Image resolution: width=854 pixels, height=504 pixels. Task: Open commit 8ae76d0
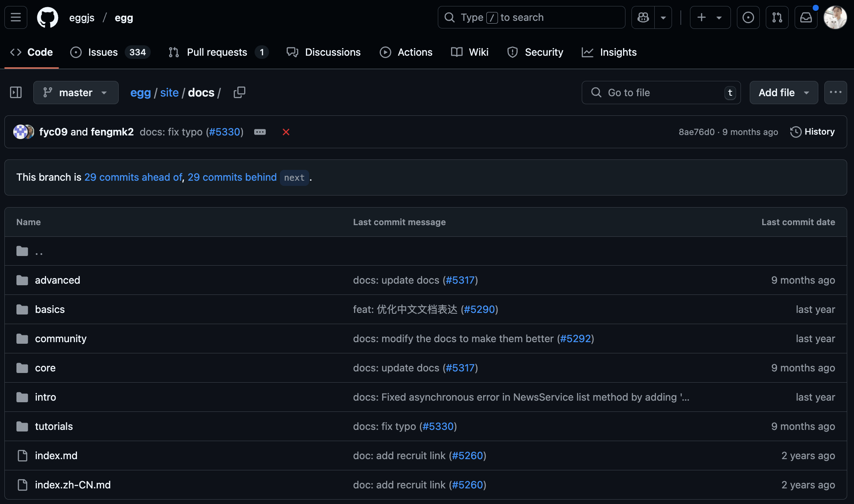[696, 132]
